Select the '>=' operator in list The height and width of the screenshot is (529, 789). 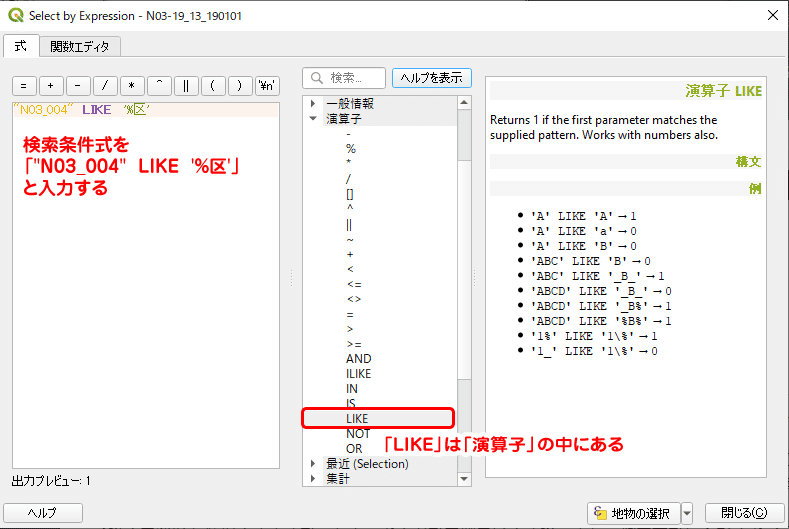coord(354,344)
